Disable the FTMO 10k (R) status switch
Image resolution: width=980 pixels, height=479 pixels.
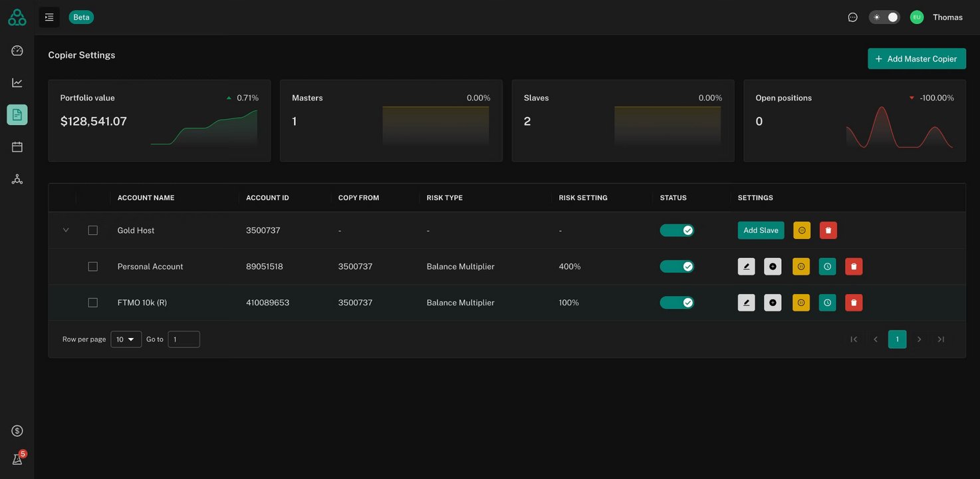677,303
